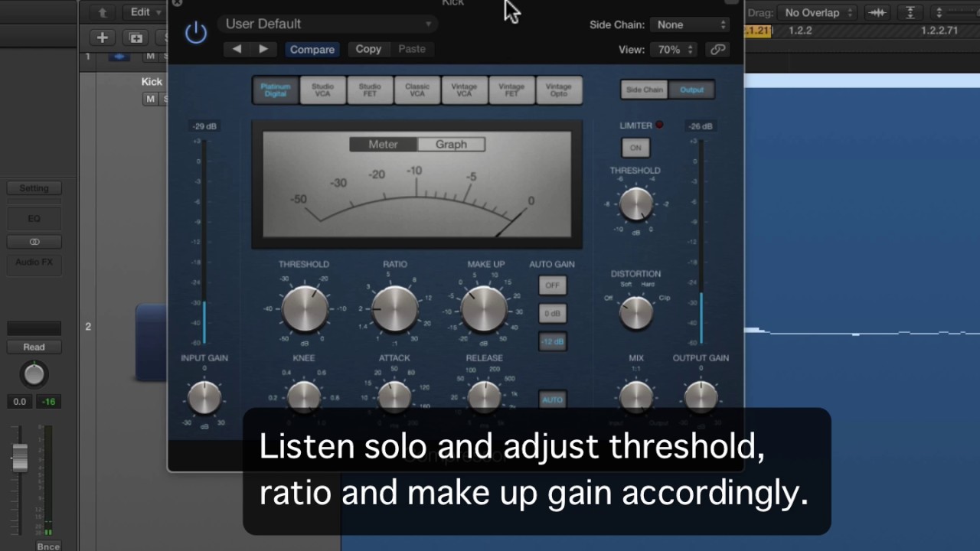Screen dimensions: 980x551
Task: Mute track 1 with its M button
Action: 151,57
